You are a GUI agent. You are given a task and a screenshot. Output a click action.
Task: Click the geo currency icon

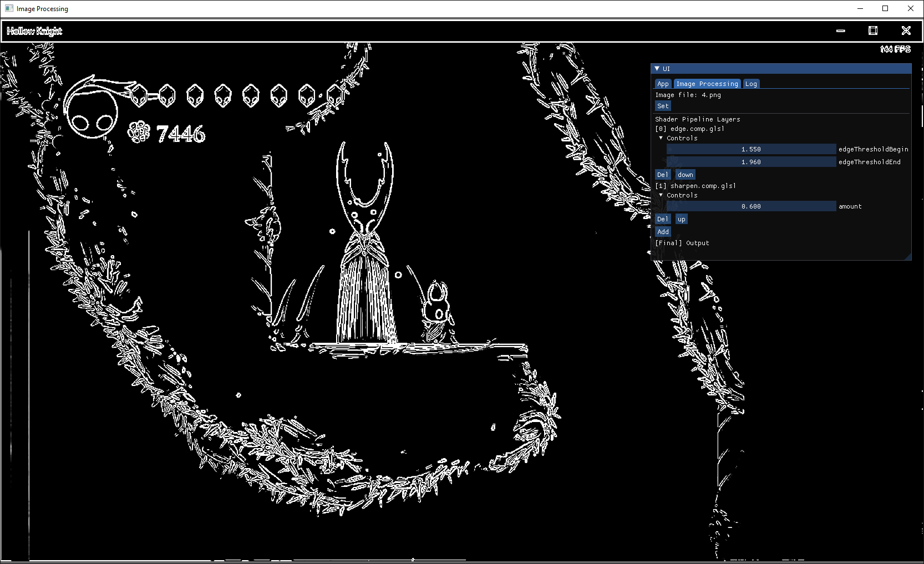coord(139,131)
